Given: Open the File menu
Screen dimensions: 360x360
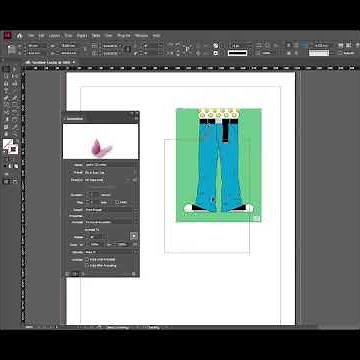Looking at the screenshot, I should pyautogui.click(x=31, y=36).
